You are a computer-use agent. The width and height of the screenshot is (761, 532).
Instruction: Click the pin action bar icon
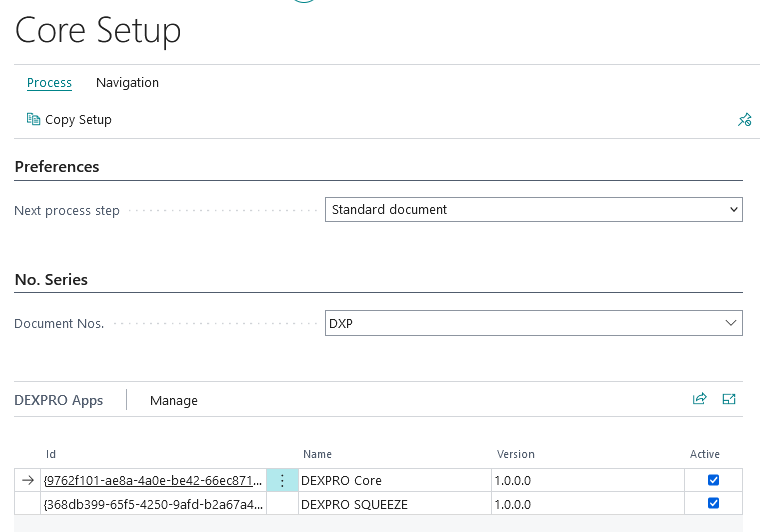click(744, 120)
